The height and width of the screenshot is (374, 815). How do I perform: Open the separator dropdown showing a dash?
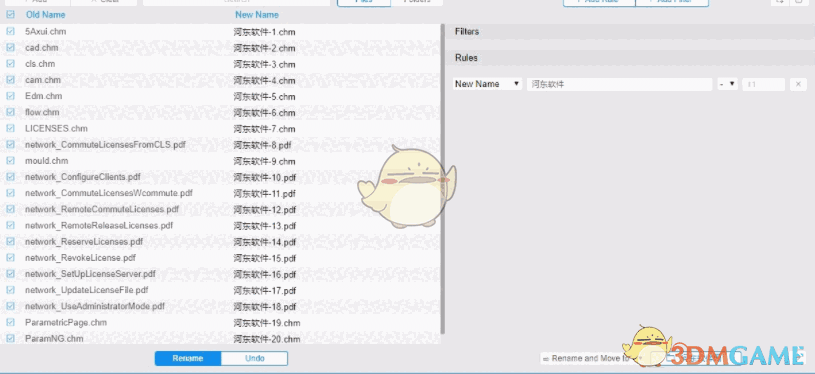728,84
